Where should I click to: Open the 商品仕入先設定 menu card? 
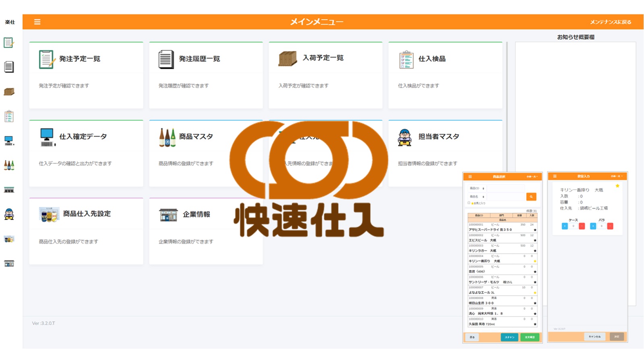86,231
